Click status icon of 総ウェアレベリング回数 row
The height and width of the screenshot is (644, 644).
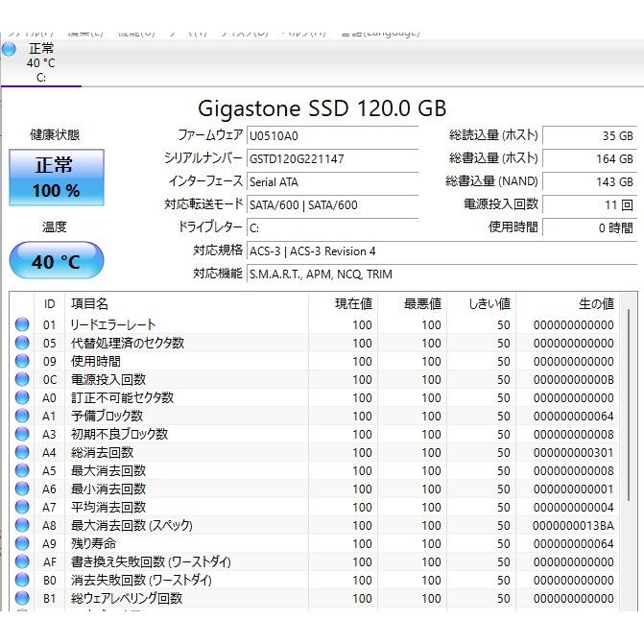(22, 599)
